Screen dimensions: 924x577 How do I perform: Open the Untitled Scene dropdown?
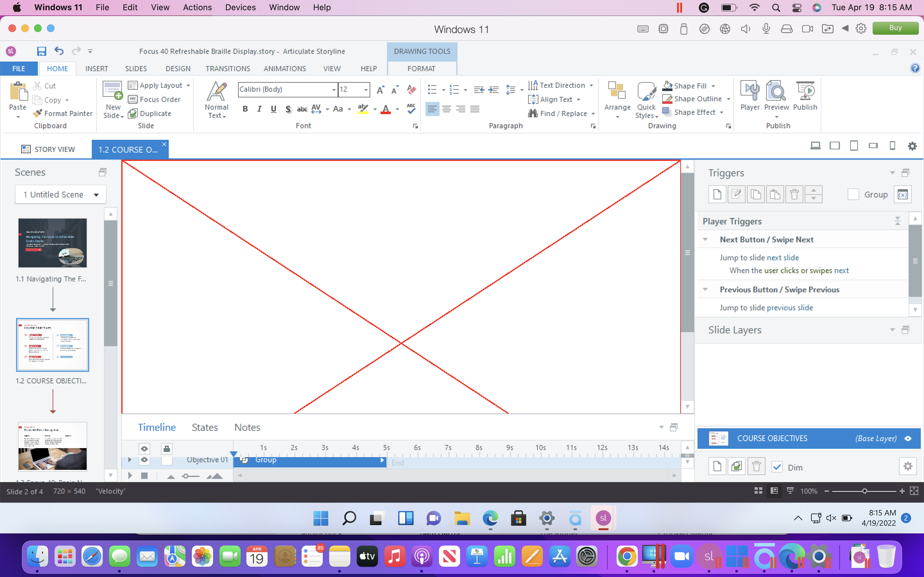[96, 195]
